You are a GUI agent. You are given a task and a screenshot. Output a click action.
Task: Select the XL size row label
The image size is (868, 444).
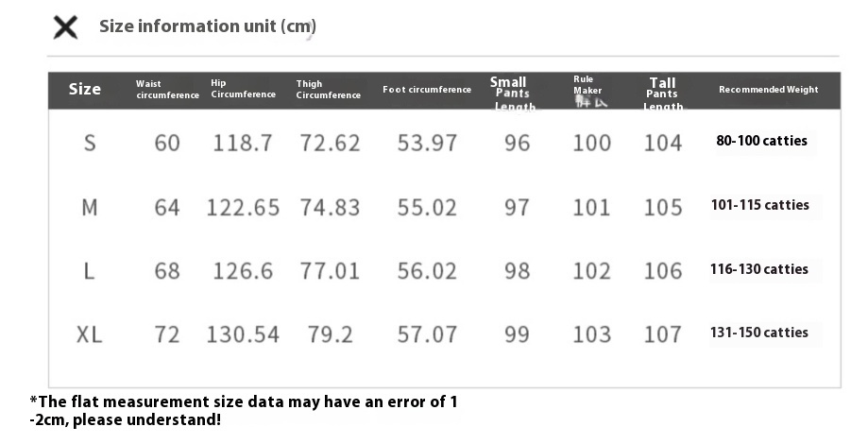pos(90,334)
